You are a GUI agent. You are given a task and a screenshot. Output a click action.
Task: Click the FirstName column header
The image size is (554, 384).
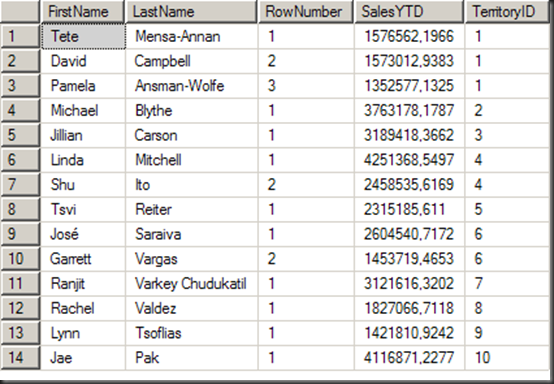point(82,12)
